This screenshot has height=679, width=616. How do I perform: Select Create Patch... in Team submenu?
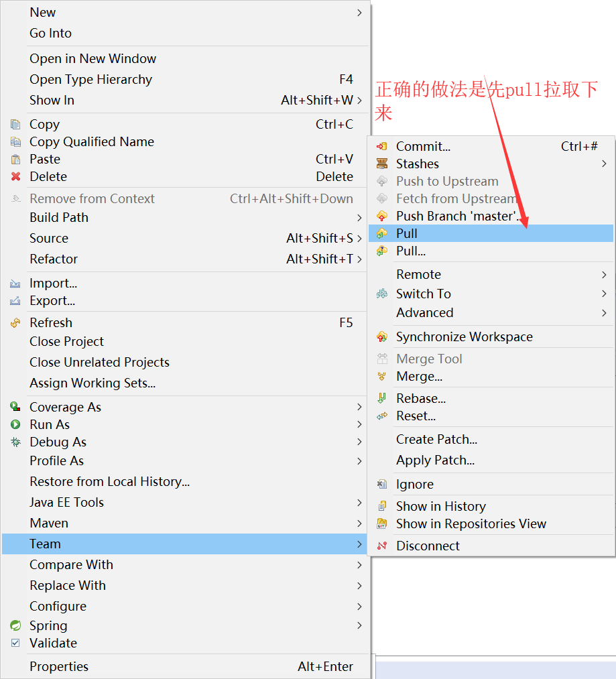[491, 439]
